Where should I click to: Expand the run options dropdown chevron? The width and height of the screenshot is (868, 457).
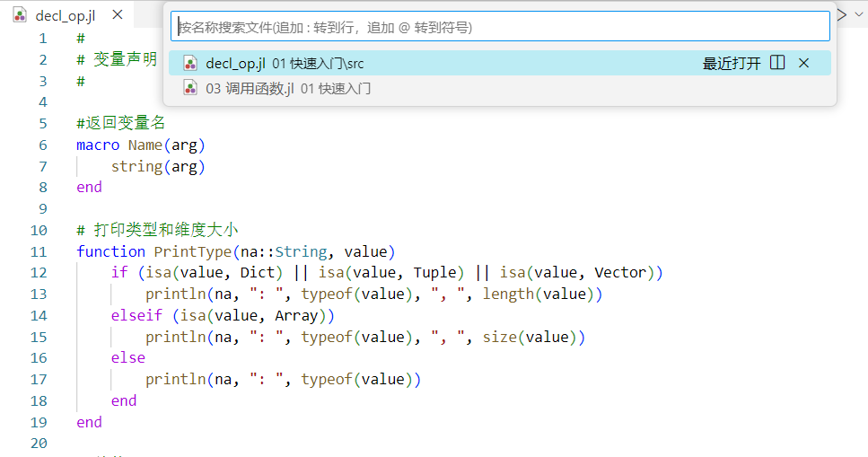858,14
